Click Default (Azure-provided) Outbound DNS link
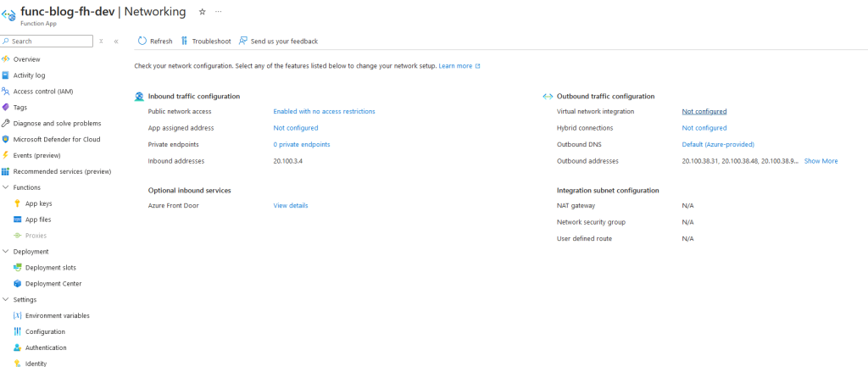 [718, 144]
